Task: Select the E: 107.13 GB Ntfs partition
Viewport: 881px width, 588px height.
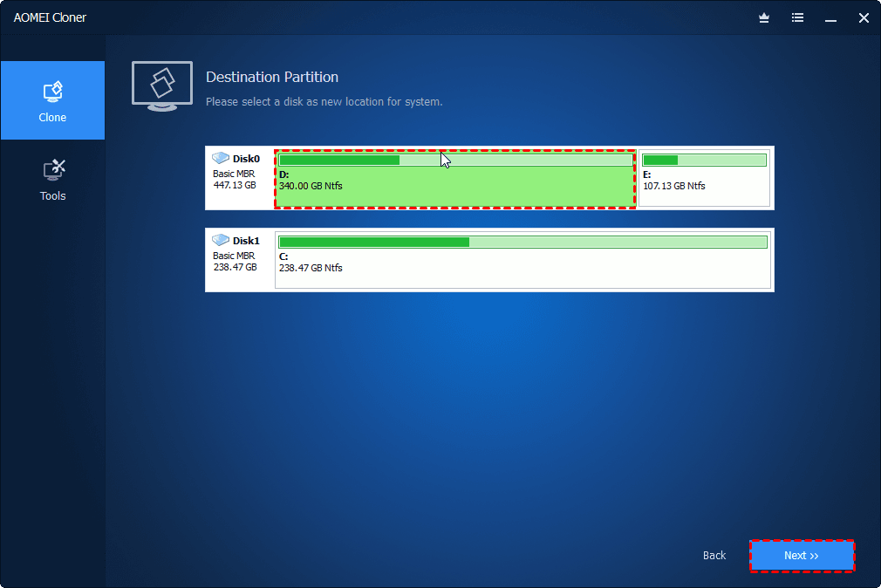Action: [x=703, y=179]
